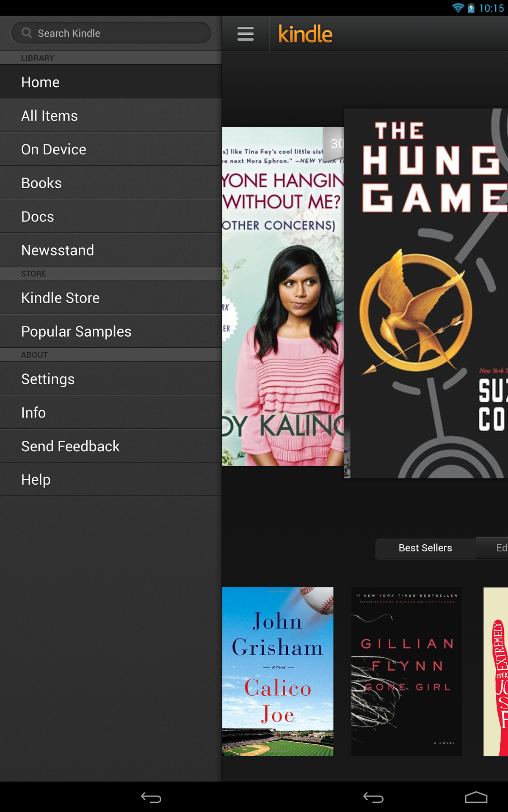
Task: Click the search magnifier icon
Action: (27, 33)
